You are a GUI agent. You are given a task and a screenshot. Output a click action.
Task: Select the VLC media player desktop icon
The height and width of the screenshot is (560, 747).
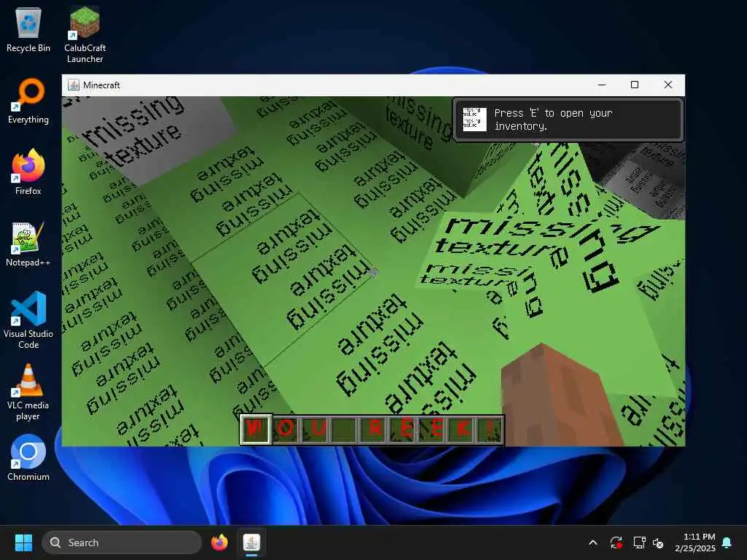[x=28, y=392]
